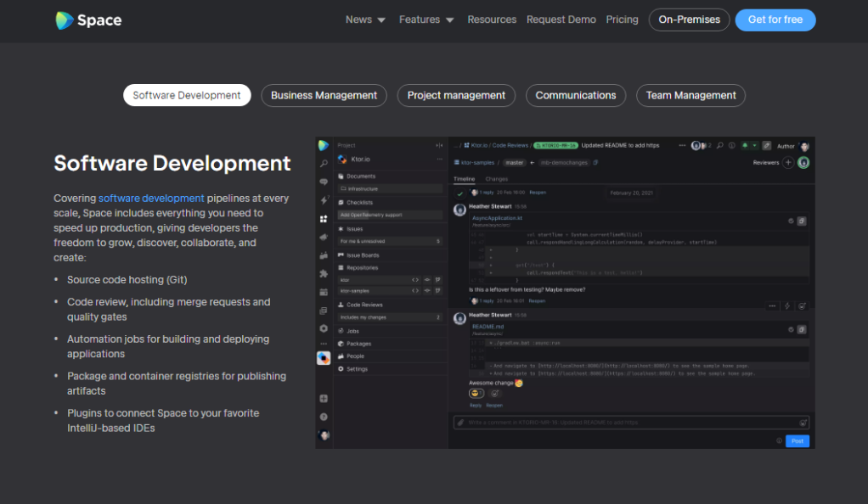Switch to the Business Management tab
The width and height of the screenshot is (868, 504).
coord(324,95)
